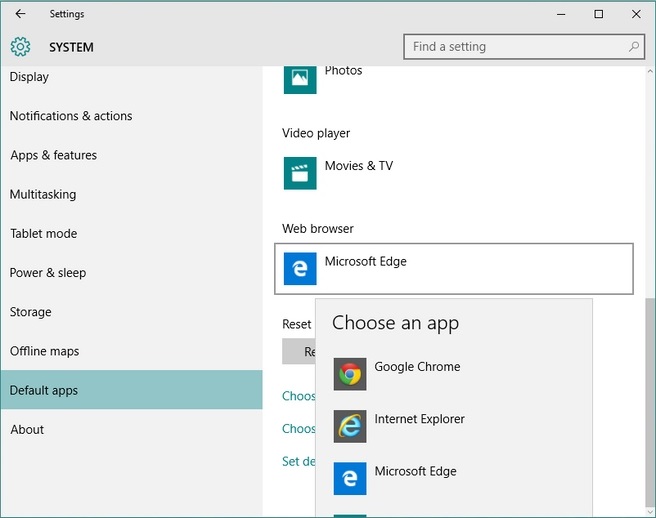Choose the Google Chrome icon in popup
The height and width of the screenshot is (518, 656).
pyautogui.click(x=350, y=374)
